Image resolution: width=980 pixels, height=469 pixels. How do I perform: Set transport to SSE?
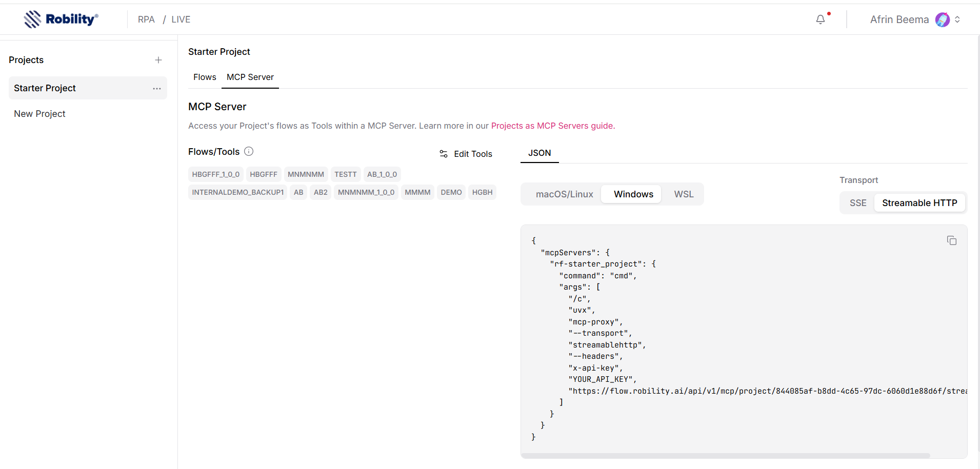click(858, 203)
